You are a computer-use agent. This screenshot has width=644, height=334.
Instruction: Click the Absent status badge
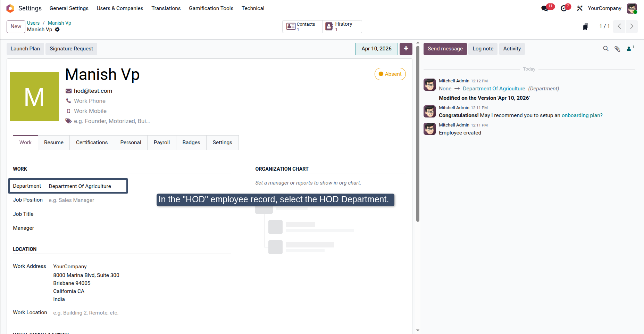[390, 74]
